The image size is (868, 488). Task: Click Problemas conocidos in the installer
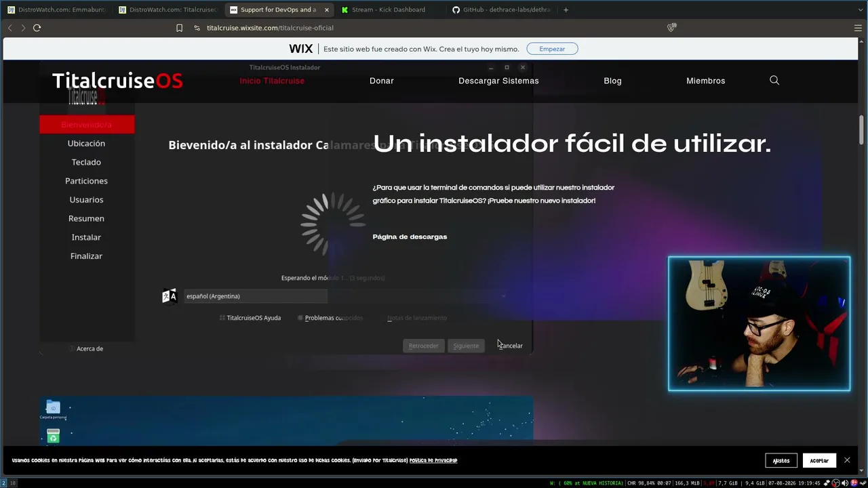330,318
